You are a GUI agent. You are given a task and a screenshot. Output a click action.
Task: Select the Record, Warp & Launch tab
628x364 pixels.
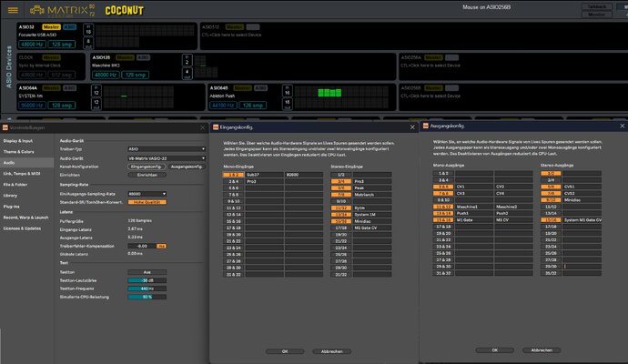(25, 217)
